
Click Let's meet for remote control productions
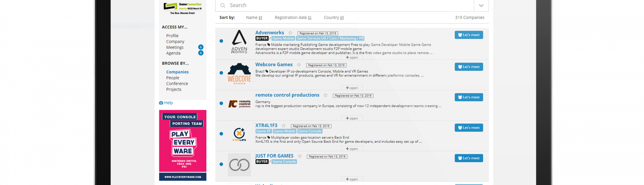coord(469,97)
